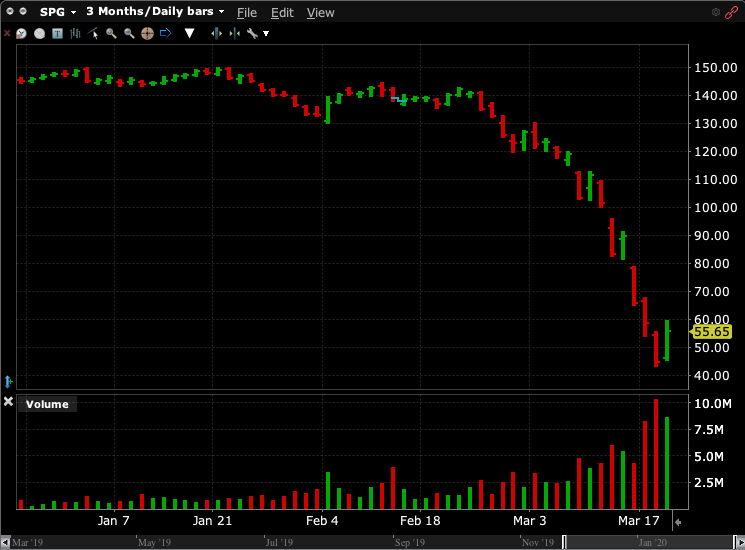Expand the wrench tool dropdown arrow
Image resolution: width=745 pixels, height=550 pixels.
266,33
